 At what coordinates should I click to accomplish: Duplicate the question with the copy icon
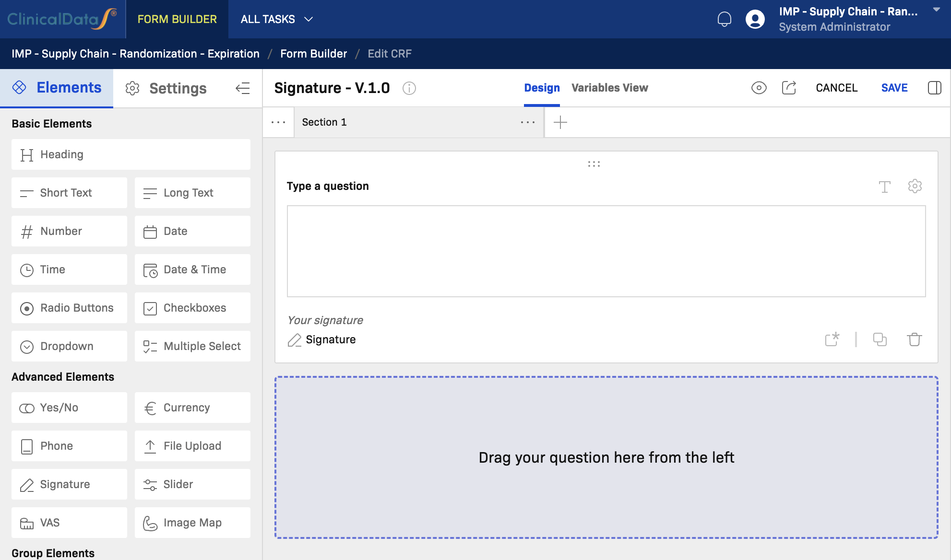click(880, 339)
